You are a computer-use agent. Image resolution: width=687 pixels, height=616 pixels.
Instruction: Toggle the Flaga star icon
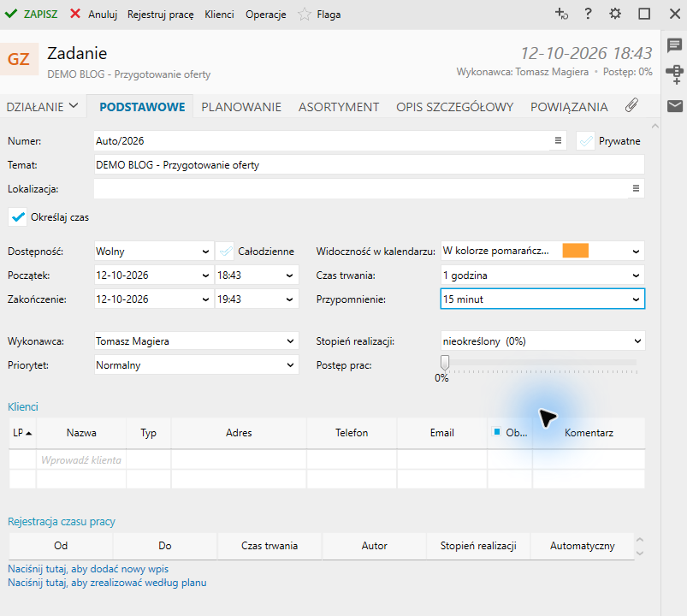pyautogui.click(x=304, y=15)
